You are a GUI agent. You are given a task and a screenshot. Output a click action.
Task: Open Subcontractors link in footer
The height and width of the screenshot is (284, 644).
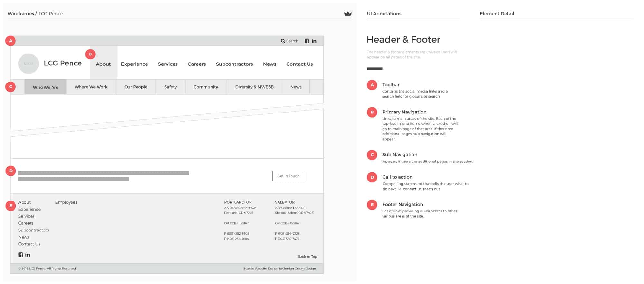click(x=33, y=230)
